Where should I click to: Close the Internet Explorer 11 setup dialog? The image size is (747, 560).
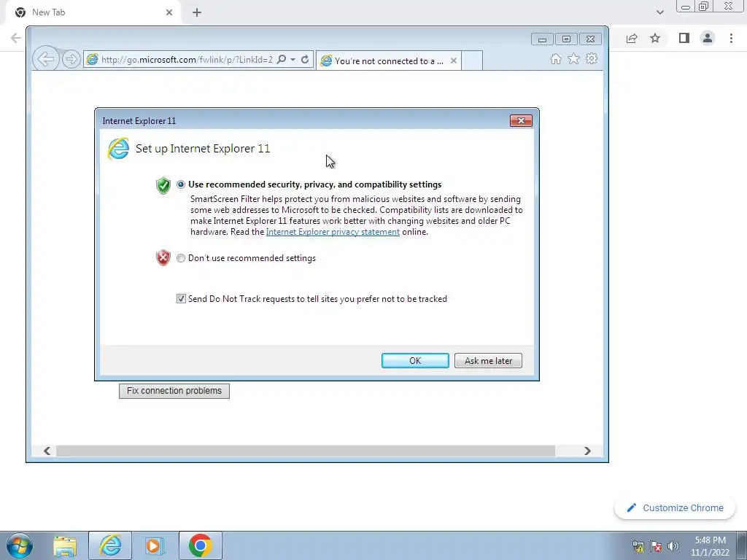click(x=521, y=120)
